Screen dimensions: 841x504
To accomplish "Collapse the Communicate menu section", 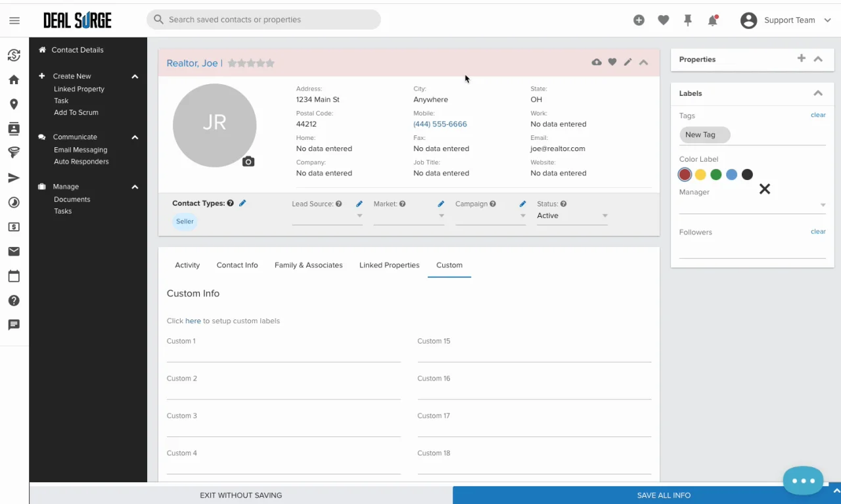I will pos(135,137).
